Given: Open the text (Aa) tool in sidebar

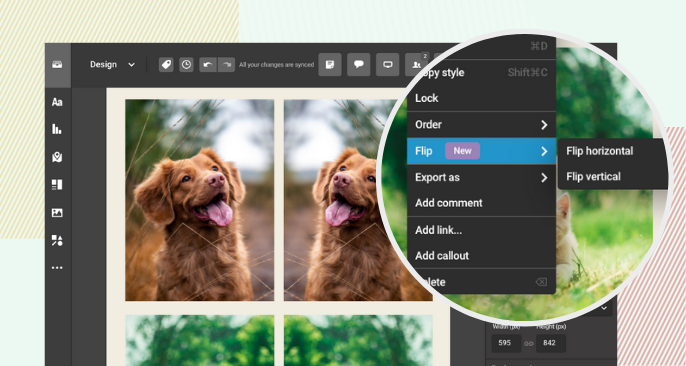Looking at the screenshot, I should (57, 102).
